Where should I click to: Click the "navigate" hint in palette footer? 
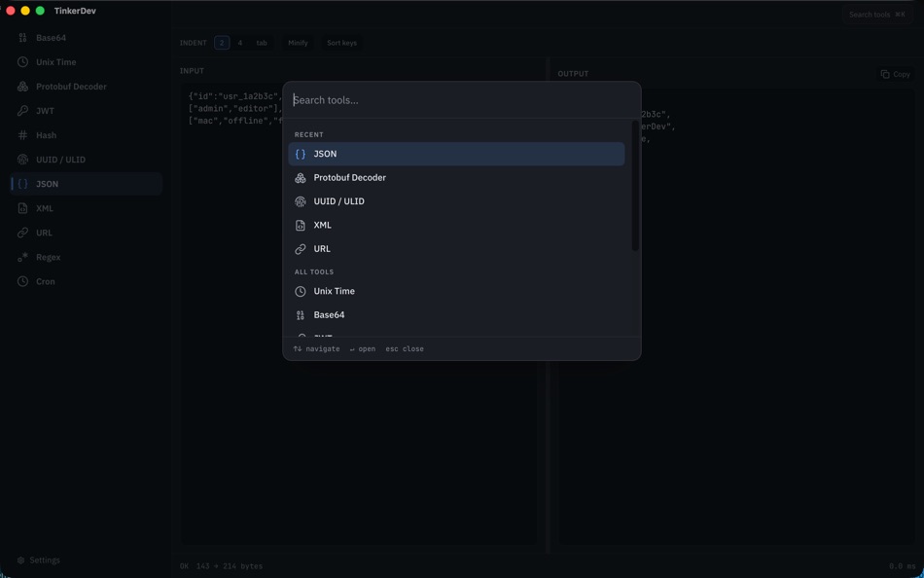[316, 349]
